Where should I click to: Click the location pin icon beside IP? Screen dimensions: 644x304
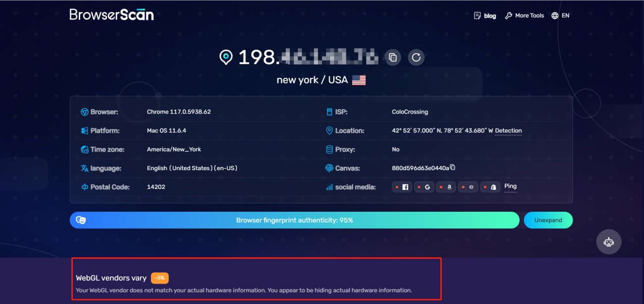coord(226,57)
